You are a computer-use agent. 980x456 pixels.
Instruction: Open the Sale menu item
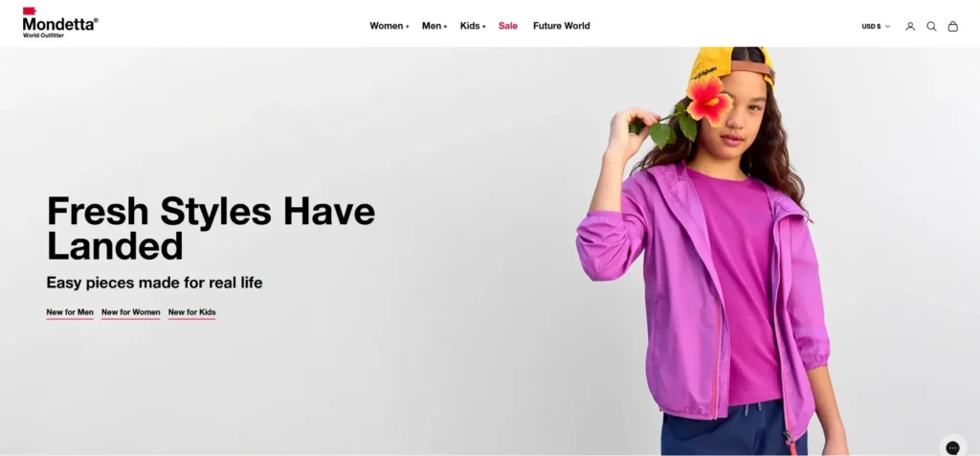507,26
